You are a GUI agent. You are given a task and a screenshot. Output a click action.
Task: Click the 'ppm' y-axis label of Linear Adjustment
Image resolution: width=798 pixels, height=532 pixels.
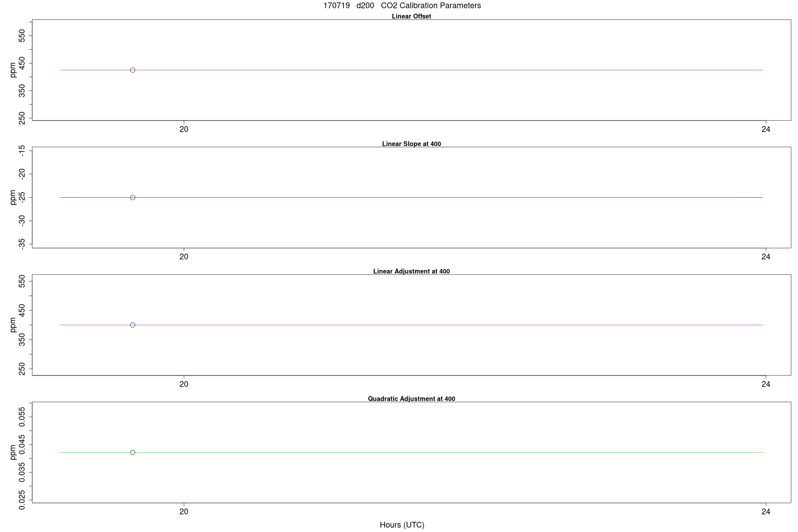coord(13,325)
